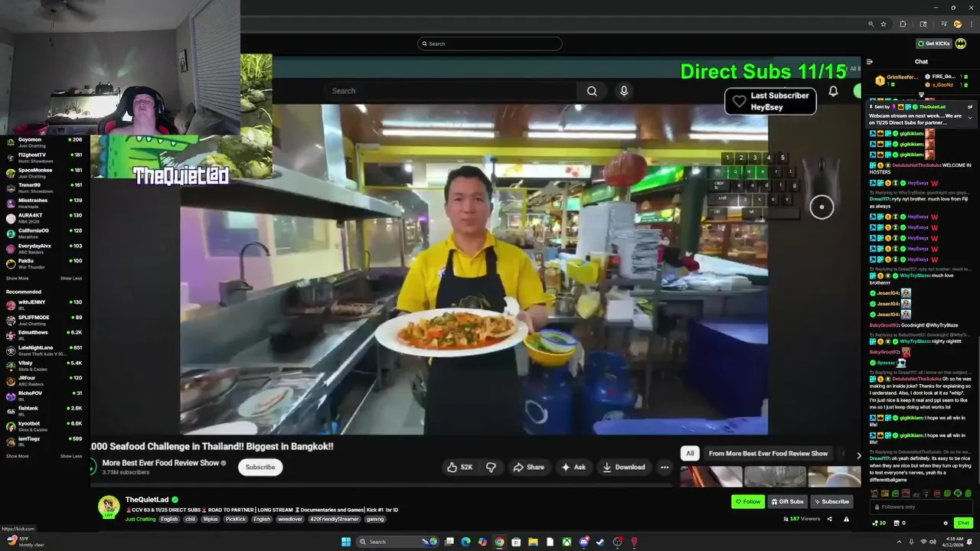The image size is (980, 551).
Task: Bookmark this page with the star icon
Action: click(883, 24)
